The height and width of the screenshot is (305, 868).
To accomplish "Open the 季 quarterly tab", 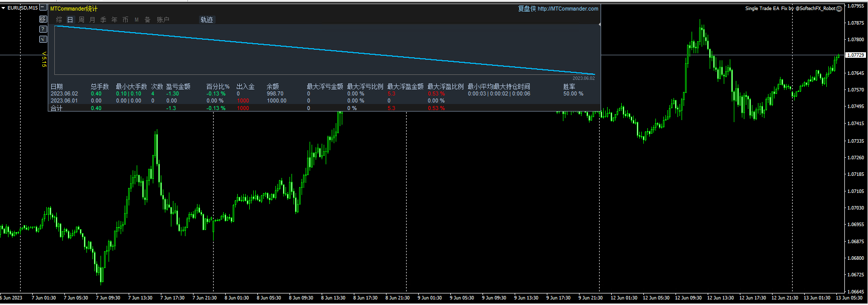I will [x=104, y=20].
